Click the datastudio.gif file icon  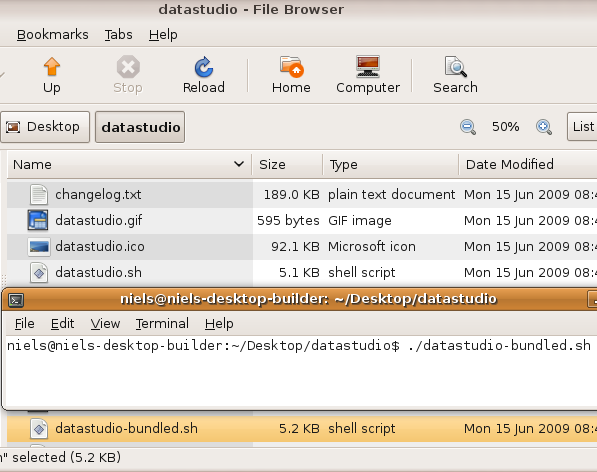point(38,220)
